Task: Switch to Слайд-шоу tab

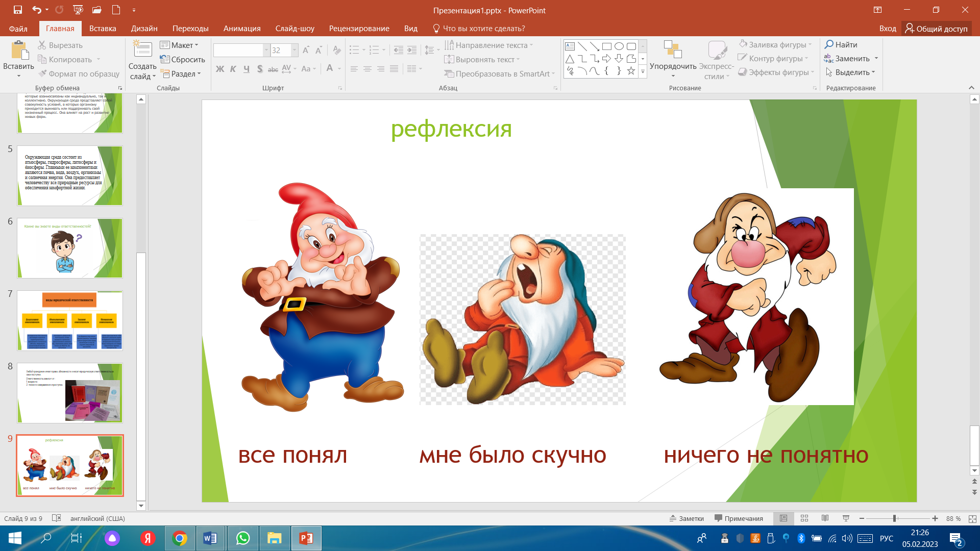Action: pyautogui.click(x=295, y=29)
